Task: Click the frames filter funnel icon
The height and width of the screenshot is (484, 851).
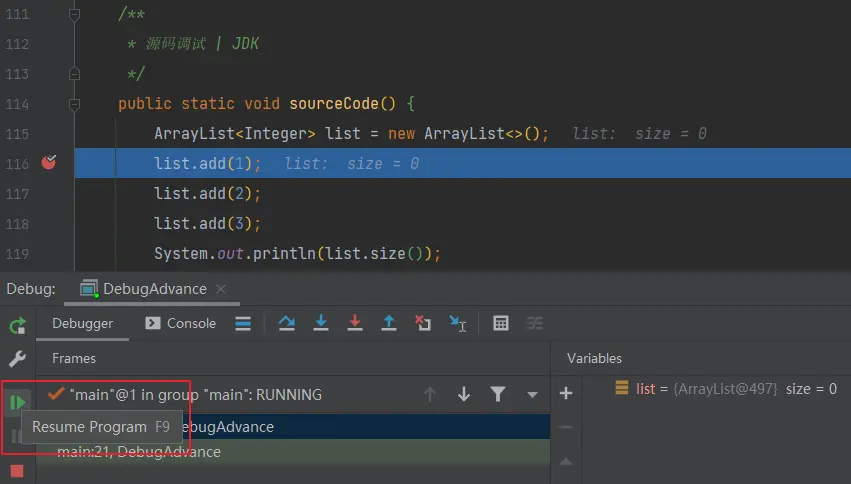Action: [x=498, y=394]
